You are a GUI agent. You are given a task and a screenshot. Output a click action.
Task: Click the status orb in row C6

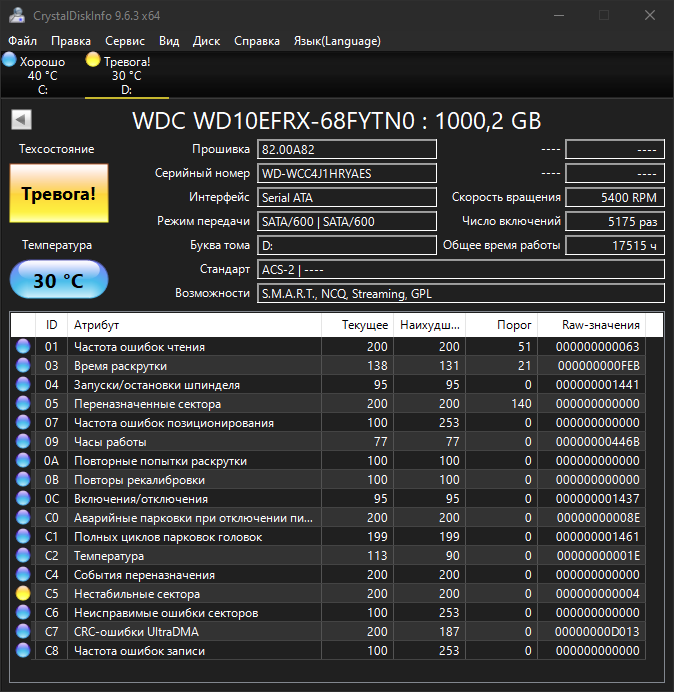click(23, 613)
